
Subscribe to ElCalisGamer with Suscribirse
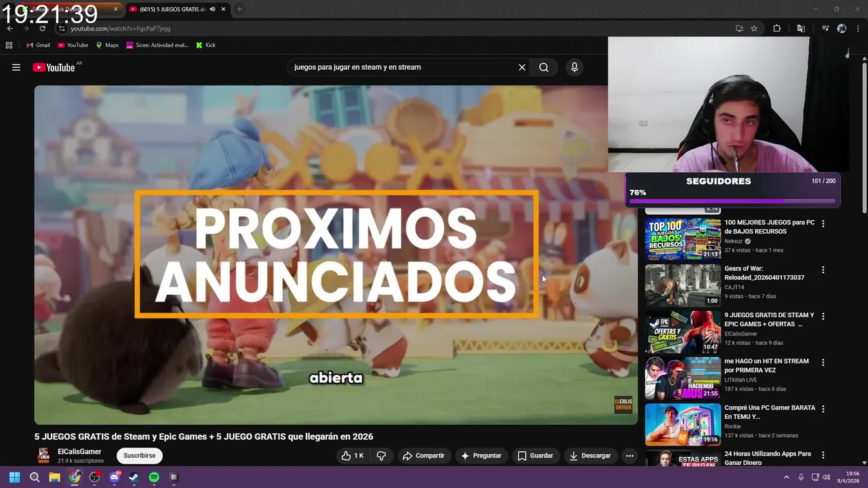click(140, 455)
